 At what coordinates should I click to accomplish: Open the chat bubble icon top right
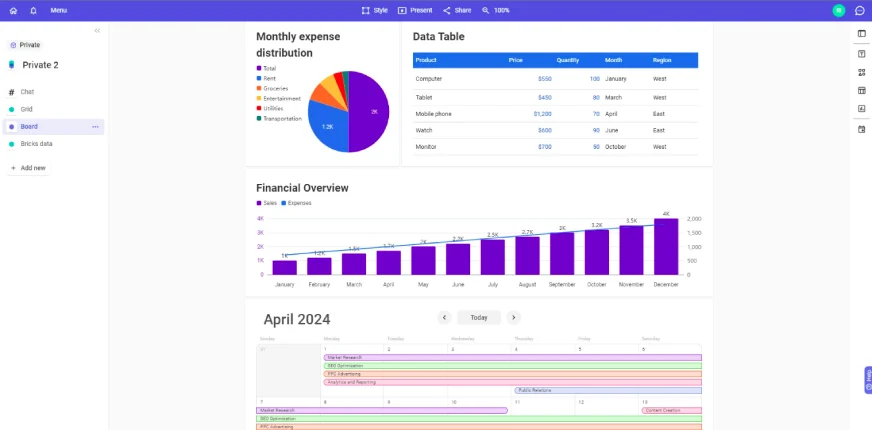pyautogui.click(x=860, y=11)
